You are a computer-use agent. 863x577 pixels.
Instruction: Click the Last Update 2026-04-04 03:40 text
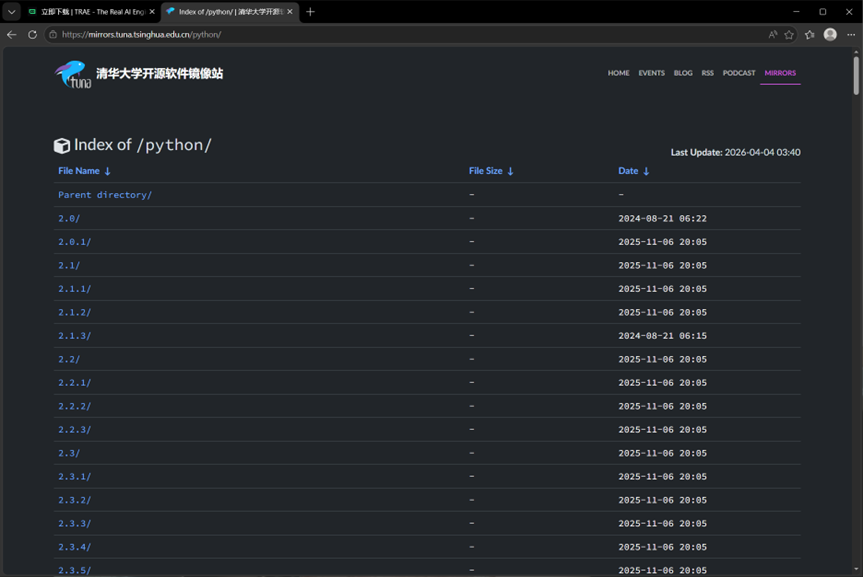tap(735, 153)
